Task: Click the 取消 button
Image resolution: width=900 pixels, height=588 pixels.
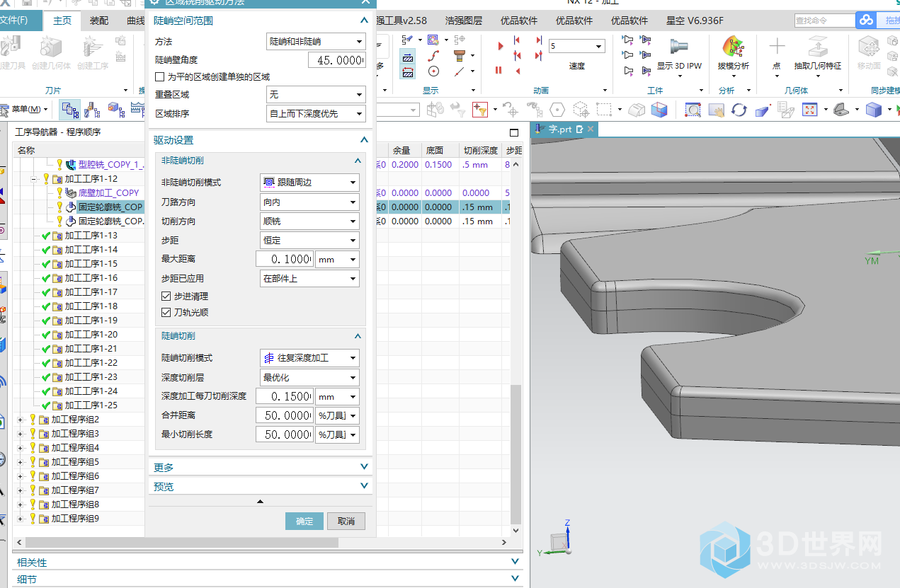Action: click(x=346, y=521)
